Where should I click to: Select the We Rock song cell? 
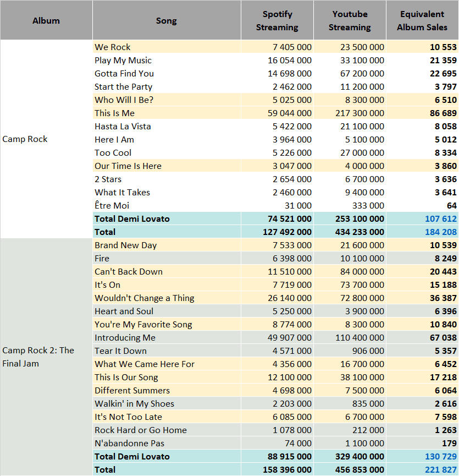click(x=167, y=47)
